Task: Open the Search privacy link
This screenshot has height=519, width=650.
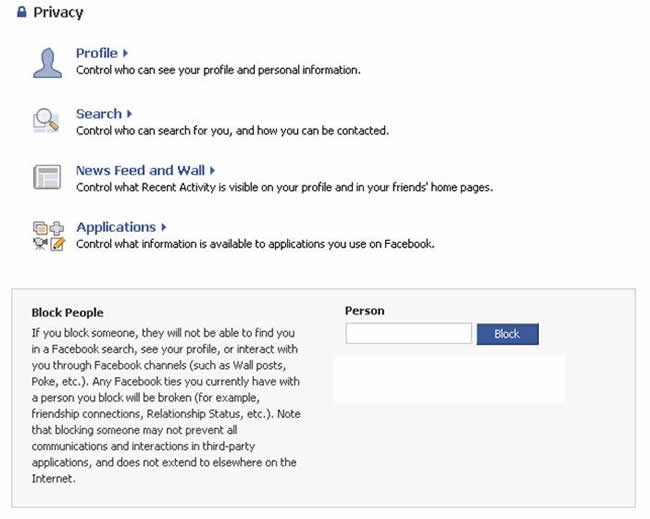Action: [99, 114]
